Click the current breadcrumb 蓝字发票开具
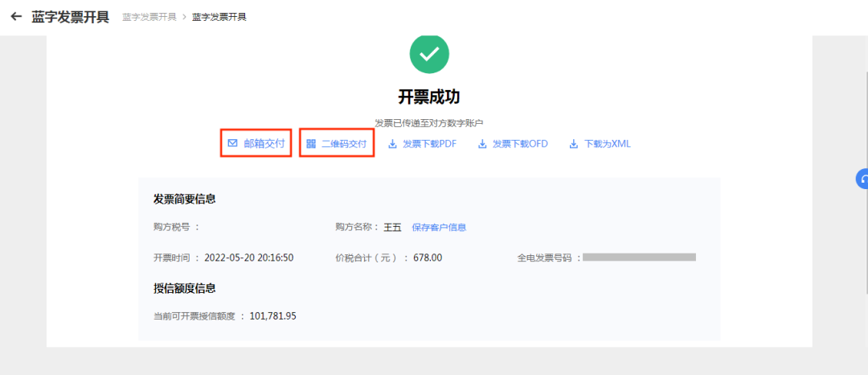 tap(219, 17)
